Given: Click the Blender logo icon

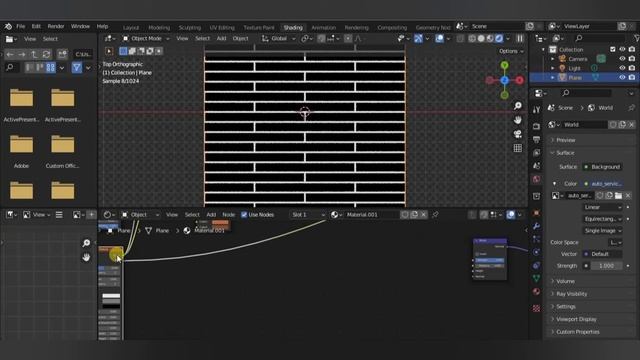Looking at the screenshot, I should click(8, 27).
